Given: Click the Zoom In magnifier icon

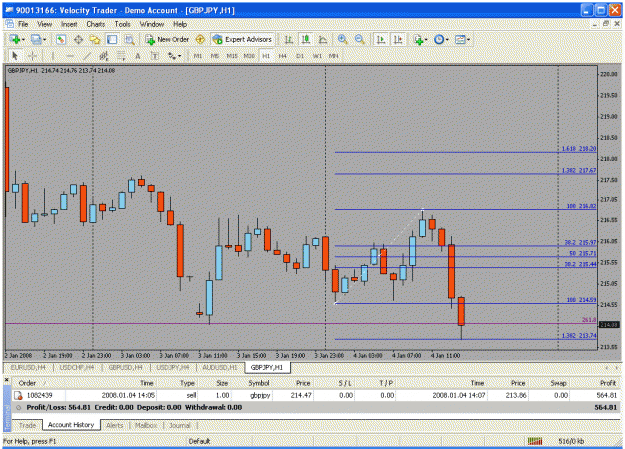Looking at the screenshot, I should pyautogui.click(x=342, y=39).
